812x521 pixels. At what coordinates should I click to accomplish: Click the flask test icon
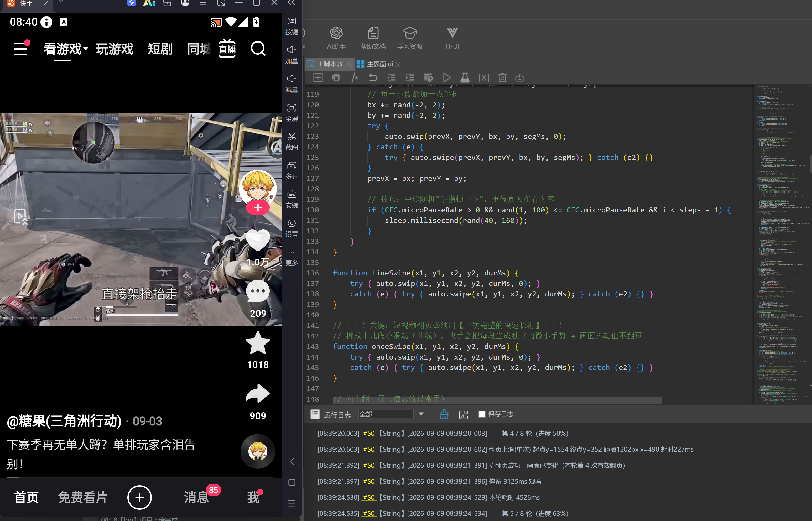tap(465, 78)
